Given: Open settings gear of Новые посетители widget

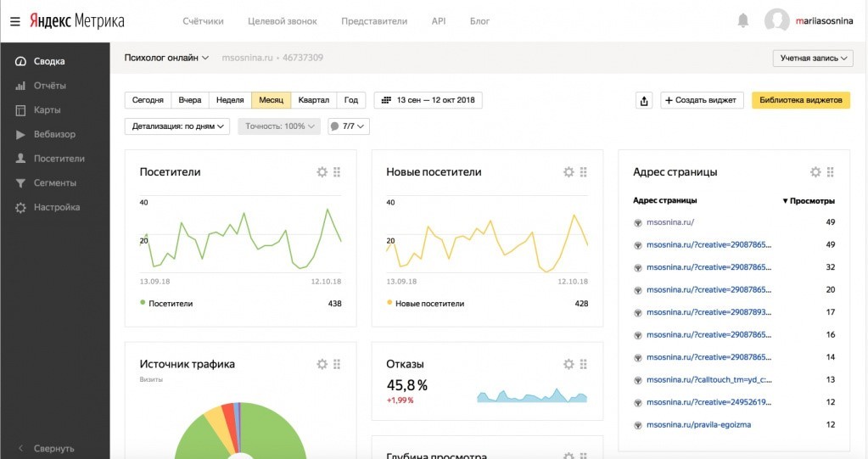Looking at the screenshot, I should (x=568, y=172).
